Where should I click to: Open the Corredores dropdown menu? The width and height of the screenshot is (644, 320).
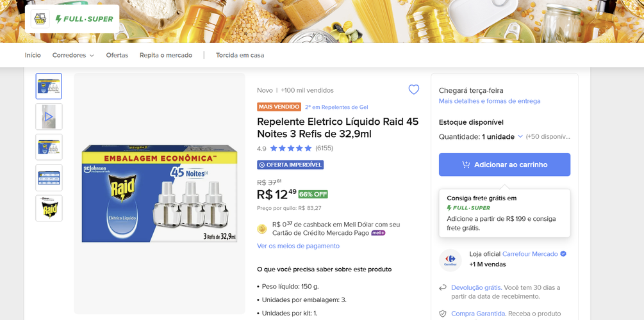(73, 55)
